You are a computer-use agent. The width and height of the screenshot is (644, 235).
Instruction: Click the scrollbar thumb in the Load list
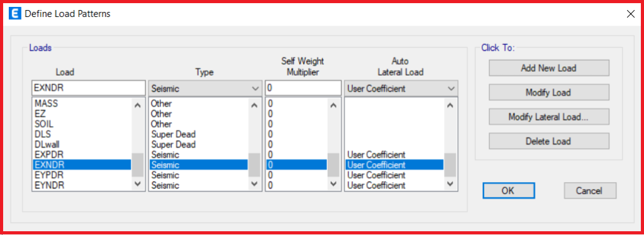[x=138, y=165]
